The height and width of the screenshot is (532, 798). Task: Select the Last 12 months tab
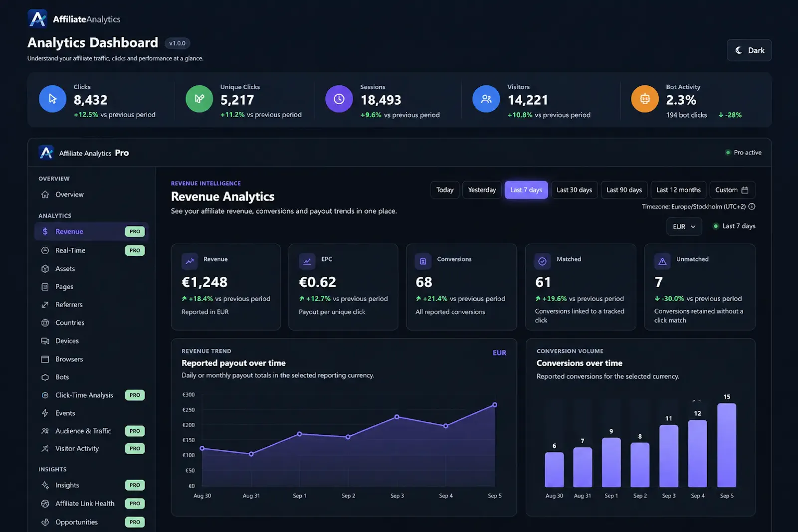point(678,190)
